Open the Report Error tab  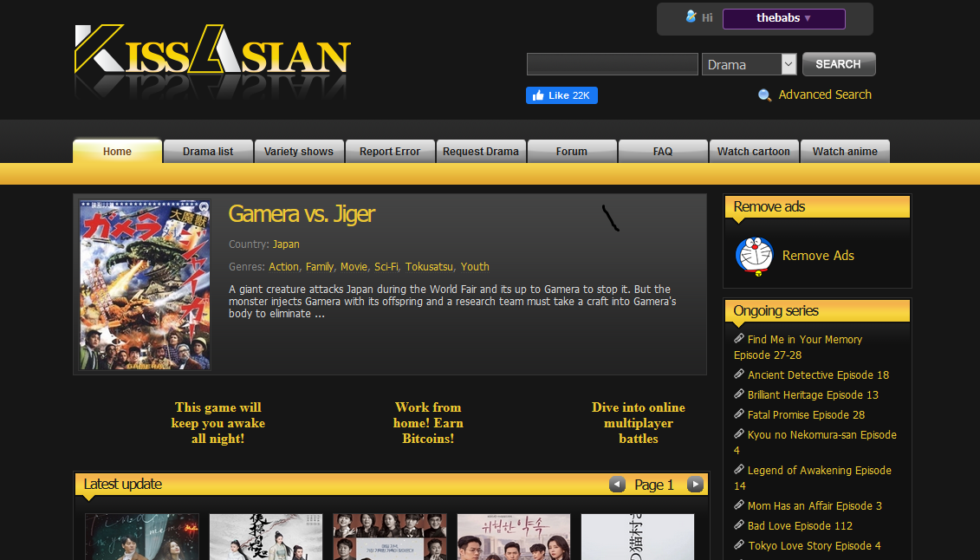tap(390, 151)
